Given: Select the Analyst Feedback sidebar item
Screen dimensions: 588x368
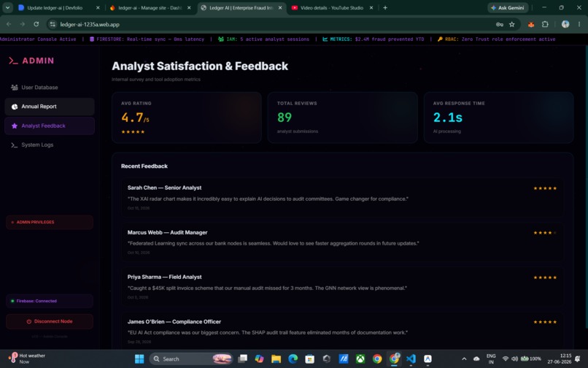Looking at the screenshot, I should click(50, 126).
